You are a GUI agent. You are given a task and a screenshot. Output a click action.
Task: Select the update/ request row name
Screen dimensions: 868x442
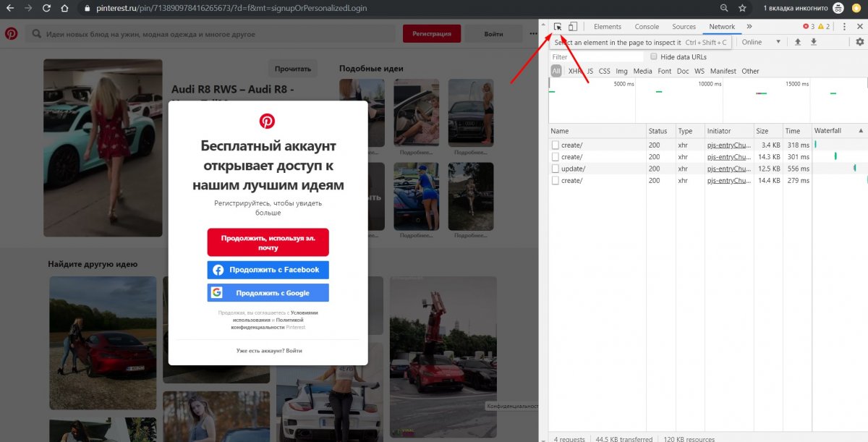[574, 169]
